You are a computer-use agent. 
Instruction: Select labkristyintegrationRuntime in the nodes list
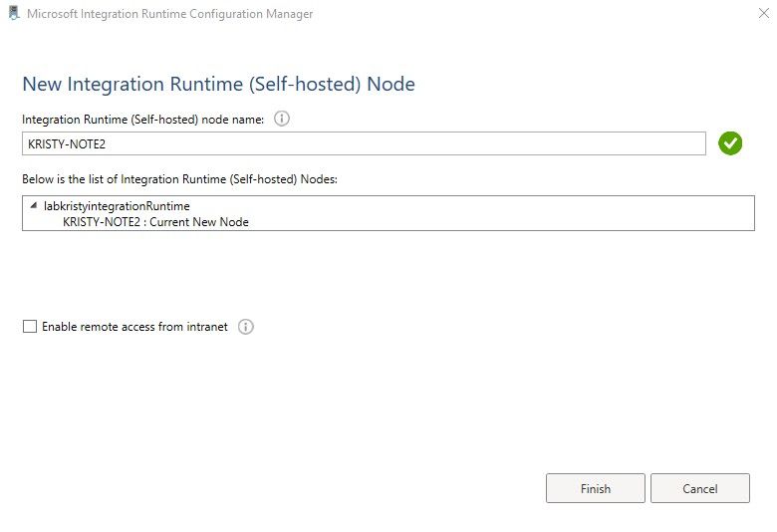coord(117,205)
